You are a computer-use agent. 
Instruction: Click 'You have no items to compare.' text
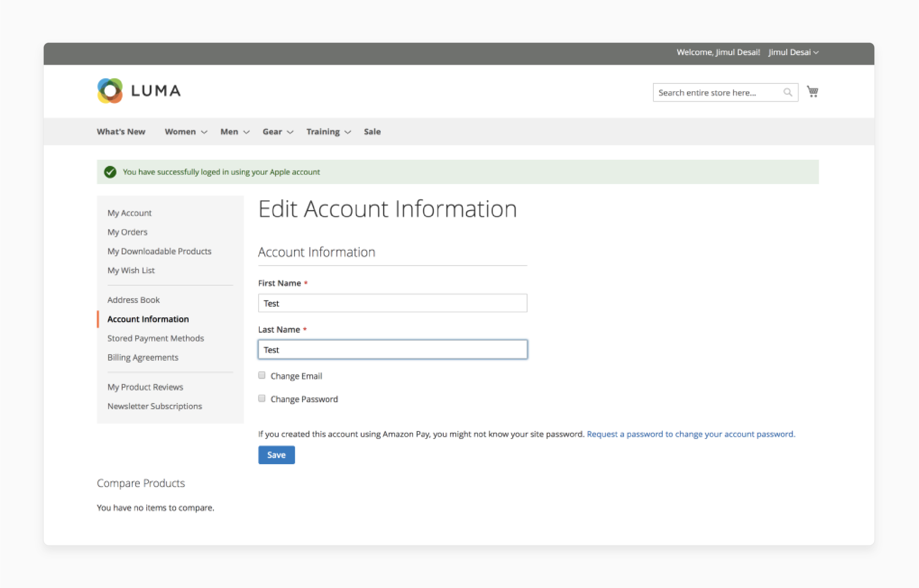[155, 508]
